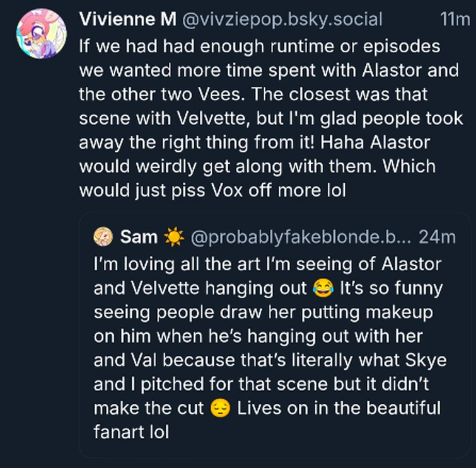Click the laughing-crying emoji in quoted post
Screen dimensions: 476x468
323,289
